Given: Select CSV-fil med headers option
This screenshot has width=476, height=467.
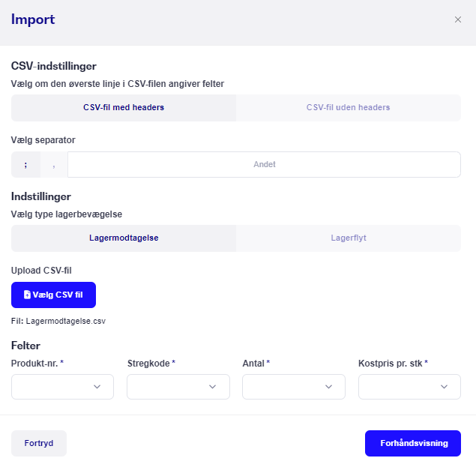Looking at the screenshot, I should point(124,108).
